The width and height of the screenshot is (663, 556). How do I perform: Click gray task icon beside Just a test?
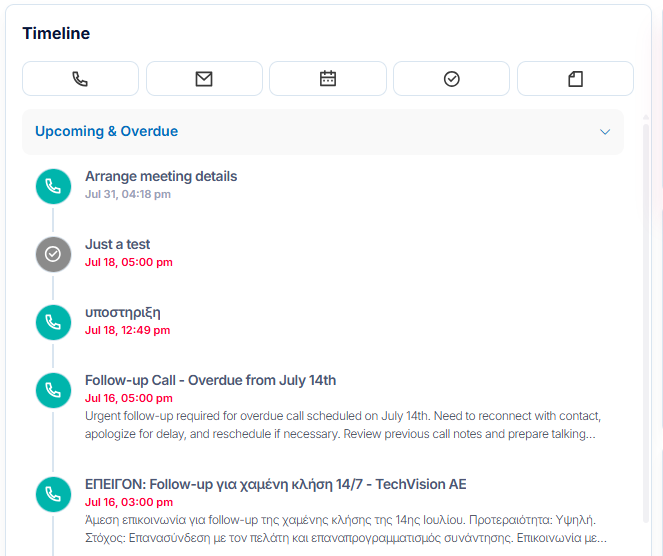53,254
